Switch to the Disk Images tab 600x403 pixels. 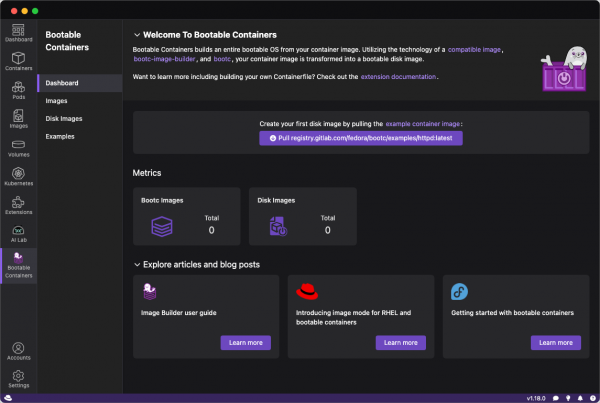coord(64,118)
